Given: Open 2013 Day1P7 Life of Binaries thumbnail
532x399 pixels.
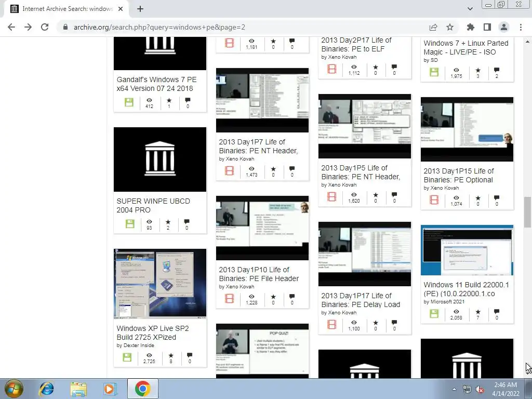Looking at the screenshot, I should 262,100.
